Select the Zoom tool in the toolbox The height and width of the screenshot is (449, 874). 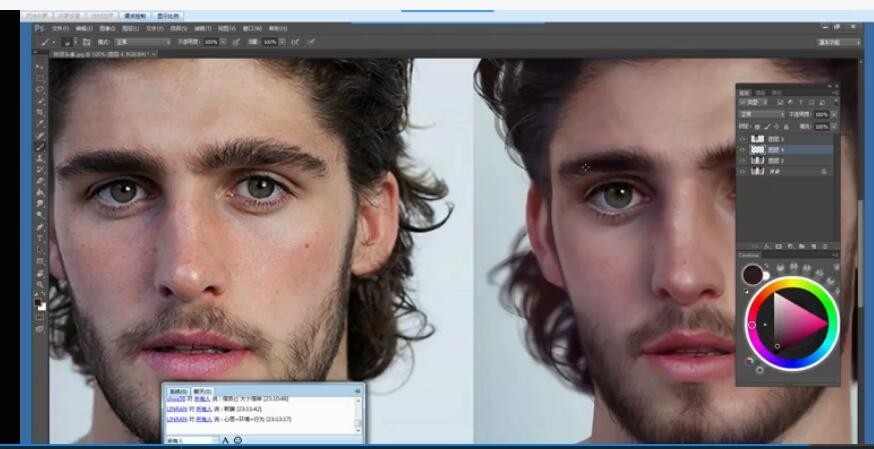coord(40,284)
